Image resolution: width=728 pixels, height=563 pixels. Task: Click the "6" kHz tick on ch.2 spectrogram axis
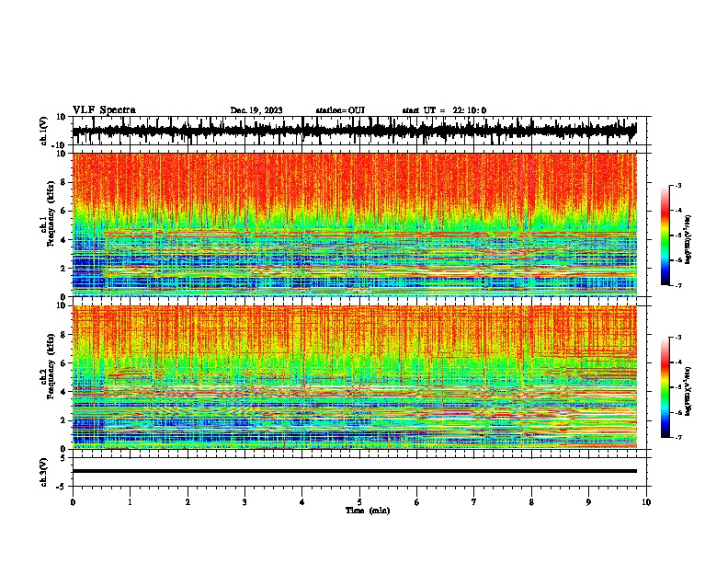pyautogui.click(x=63, y=363)
